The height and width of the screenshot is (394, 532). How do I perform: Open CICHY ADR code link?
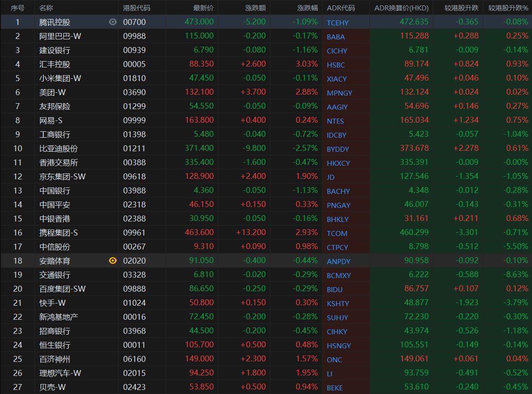[337, 51]
